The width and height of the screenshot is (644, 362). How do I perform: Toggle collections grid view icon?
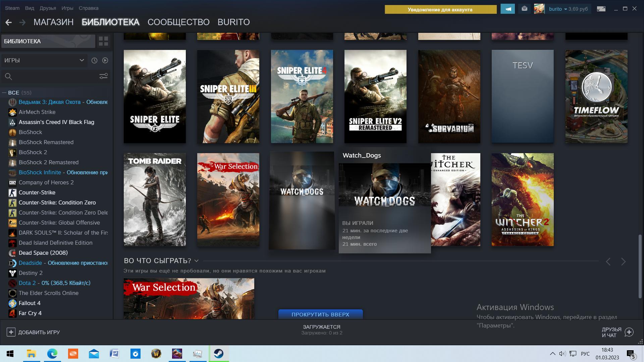[x=103, y=41]
